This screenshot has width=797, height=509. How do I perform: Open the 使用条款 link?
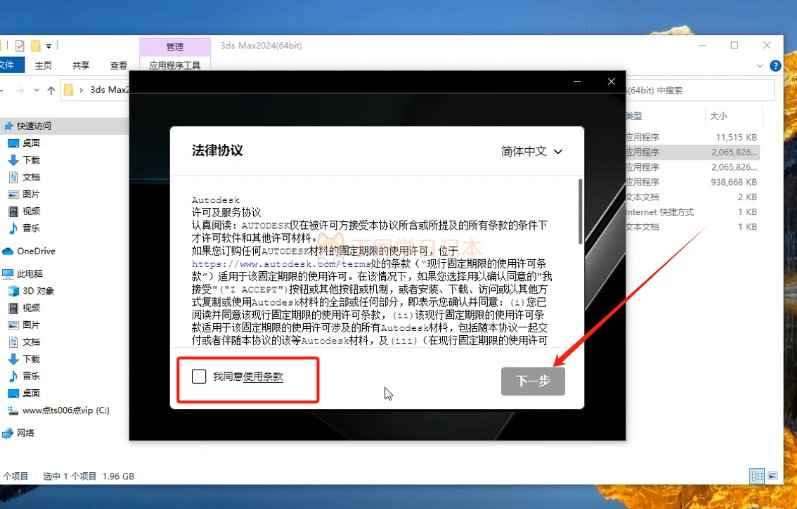click(x=263, y=377)
